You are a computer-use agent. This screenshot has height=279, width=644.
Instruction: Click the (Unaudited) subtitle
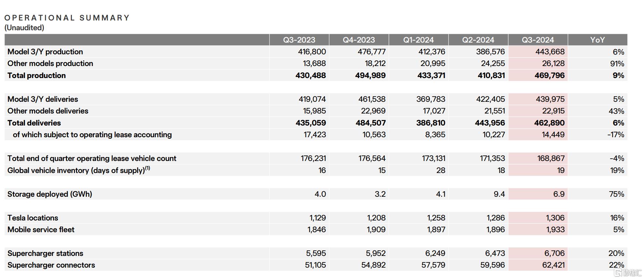(24, 28)
